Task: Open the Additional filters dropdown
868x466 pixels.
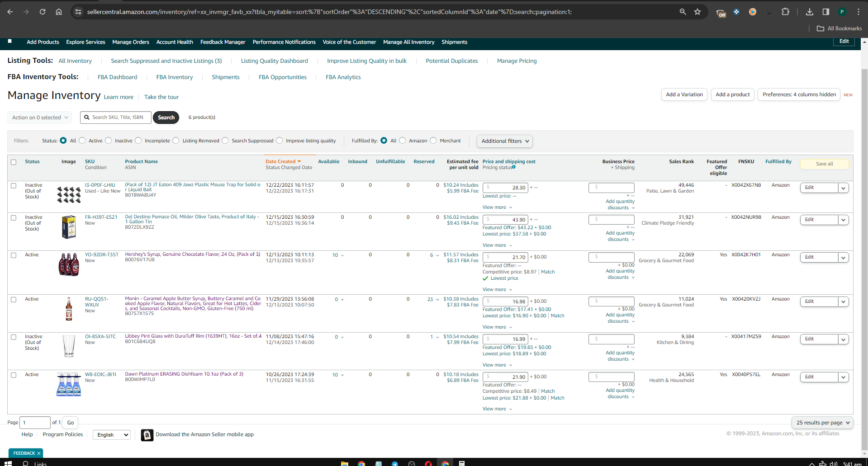Action: tap(505, 141)
